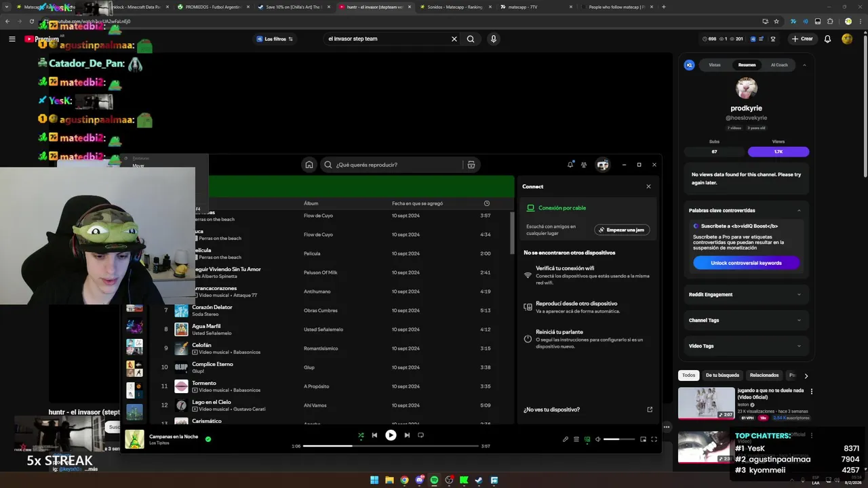Image resolution: width=868 pixels, height=488 pixels.
Task: Select the song Lago en el Cielo
Action: [x=211, y=402]
